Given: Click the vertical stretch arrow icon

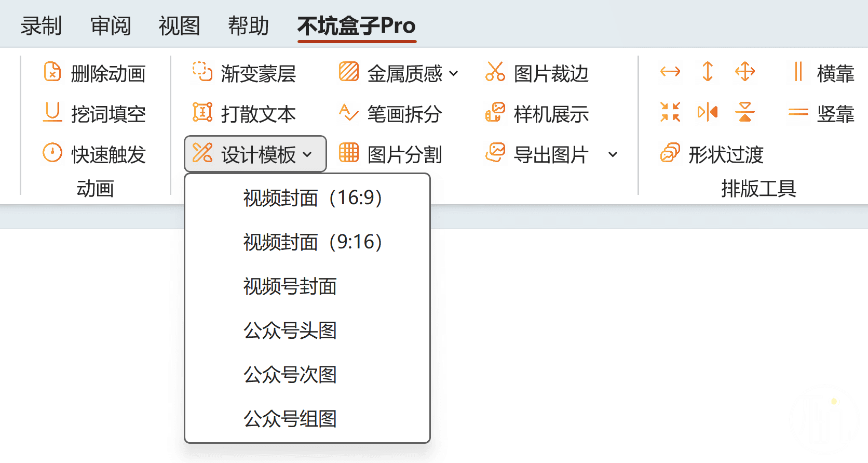Looking at the screenshot, I should pos(708,72).
